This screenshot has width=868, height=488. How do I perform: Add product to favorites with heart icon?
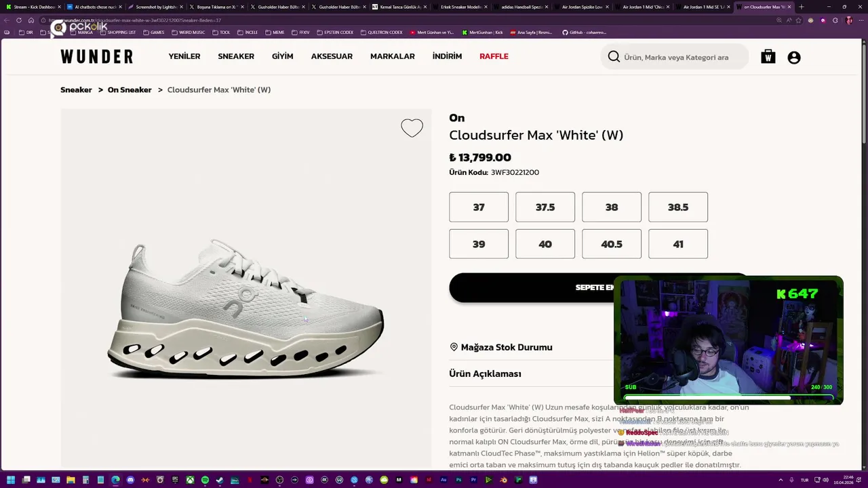tap(412, 128)
